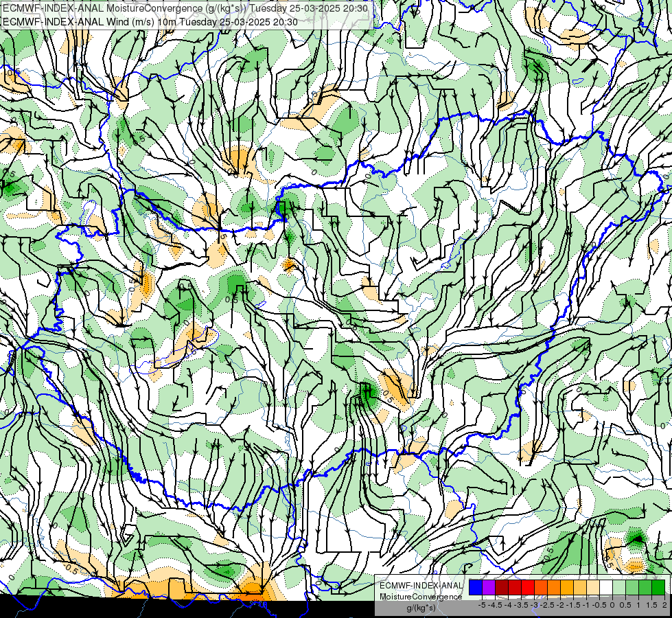Click the g/(kg*s) unit label in legend
This screenshot has height=618, width=672.
[421, 608]
